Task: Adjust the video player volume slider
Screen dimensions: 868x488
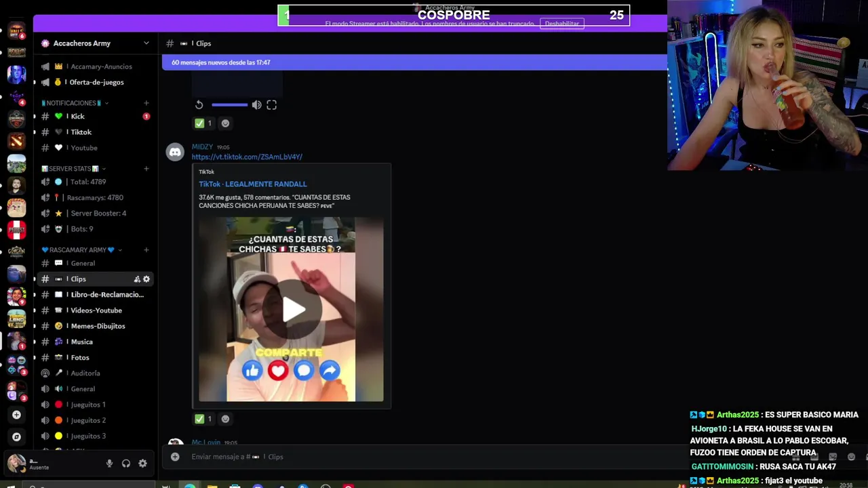Action: (x=229, y=105)
